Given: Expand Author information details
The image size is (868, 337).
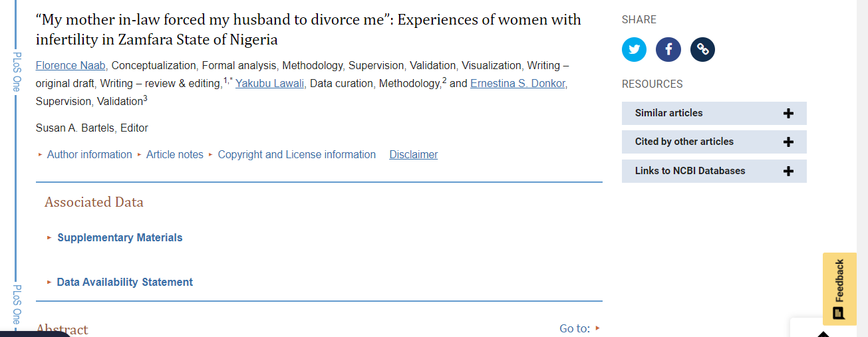Looking at the screenshot, I should (89, 155).
